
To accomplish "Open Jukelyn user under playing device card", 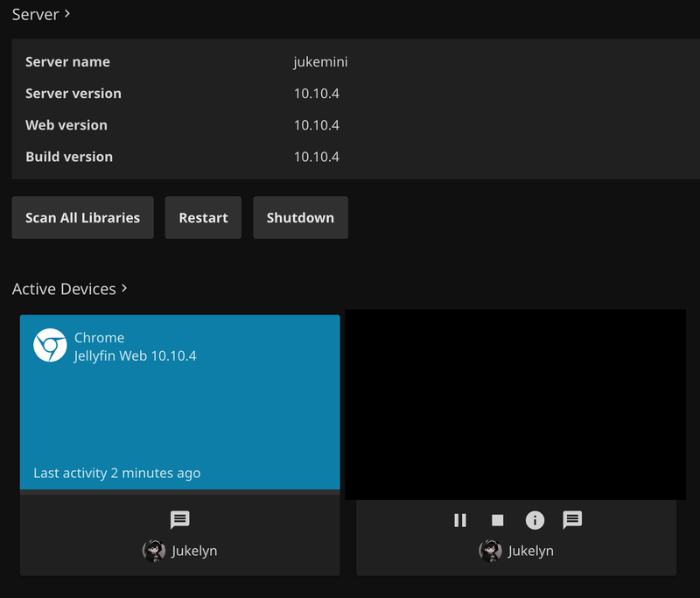I will pos(531,551).
